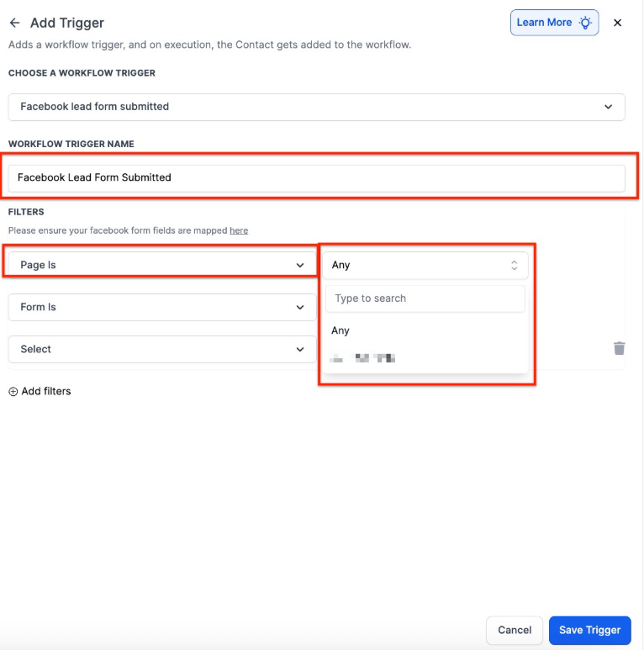Screen dimensions: 644x650
Task: Click the up-down arrows on the Any selector
Action: coord(515,265)
